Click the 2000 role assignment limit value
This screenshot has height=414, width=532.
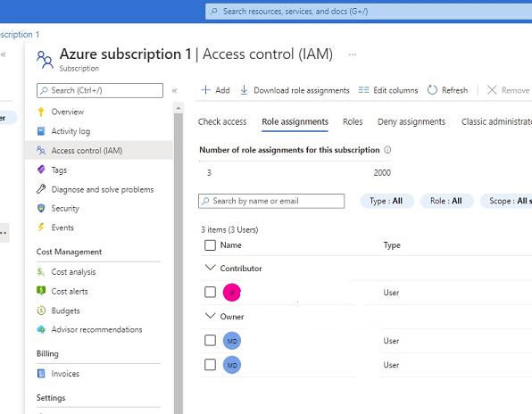[382, 173]
